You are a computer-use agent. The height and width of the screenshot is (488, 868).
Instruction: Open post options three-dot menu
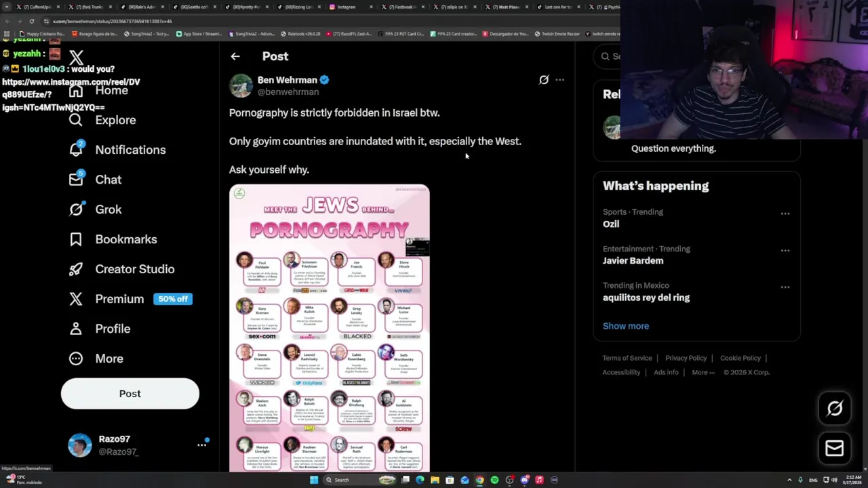click(x=559, y=80)
